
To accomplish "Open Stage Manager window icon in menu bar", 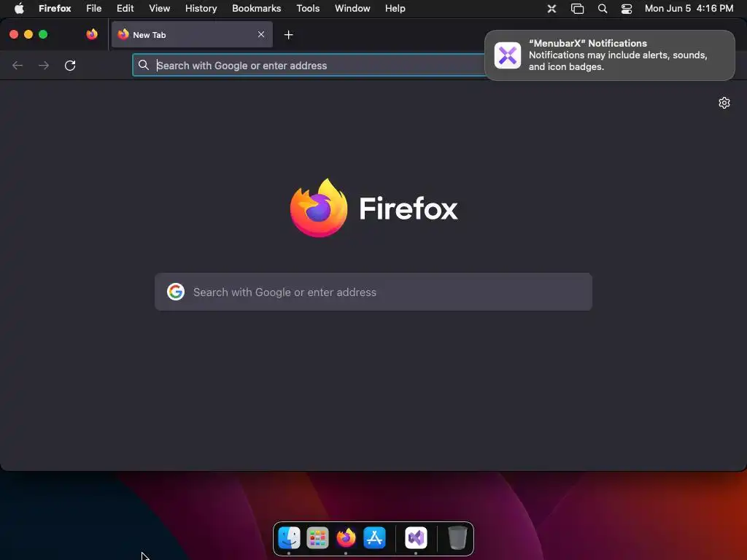I will tap(578, 9).
